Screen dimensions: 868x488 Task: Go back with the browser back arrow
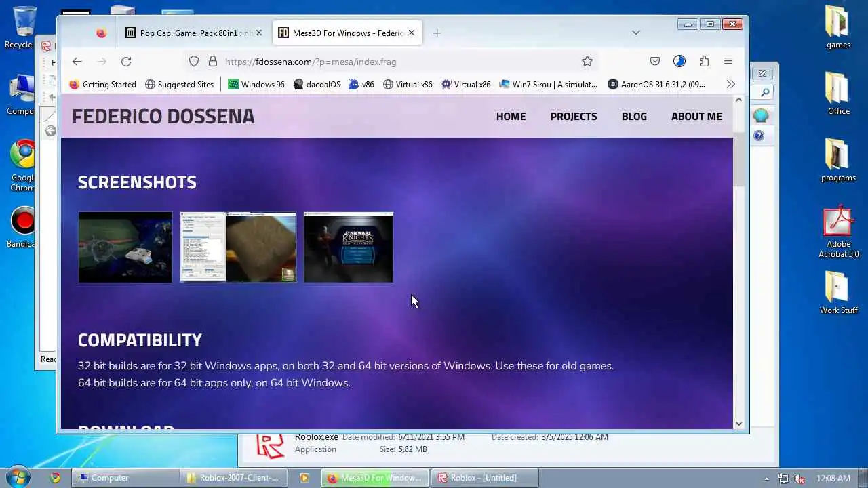point(77,62)
